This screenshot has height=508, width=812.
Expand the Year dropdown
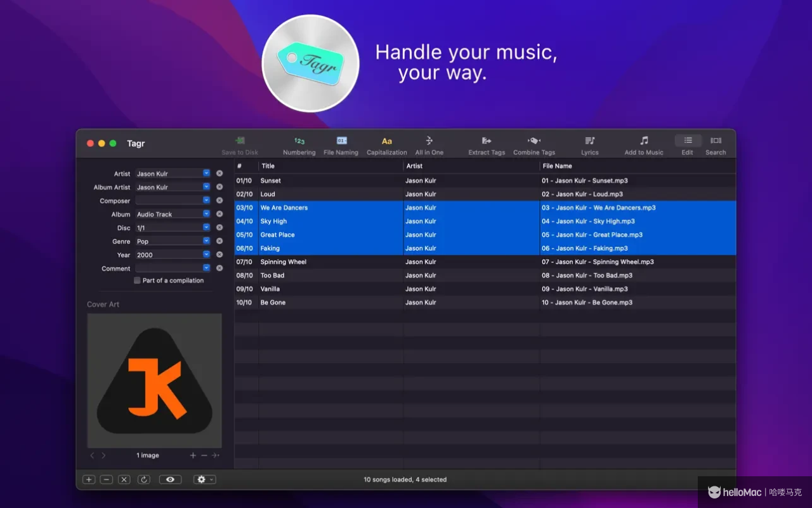[206, 255]
